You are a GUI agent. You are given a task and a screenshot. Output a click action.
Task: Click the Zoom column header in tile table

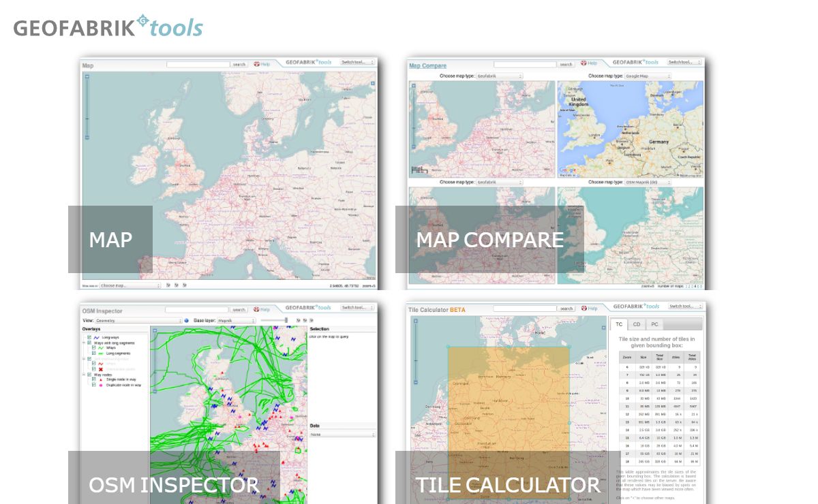(x=627, y=357)
